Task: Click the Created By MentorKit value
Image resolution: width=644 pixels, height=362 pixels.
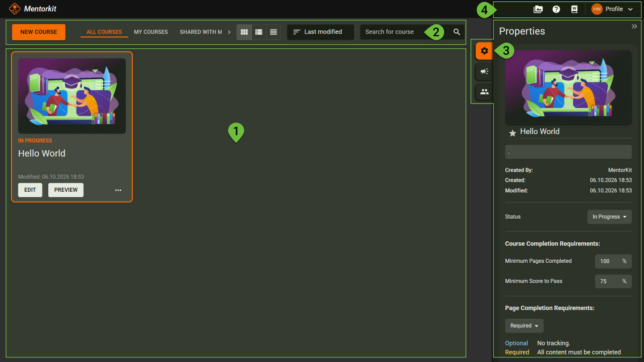Action: pyautogui.click(x=620, y=170)
